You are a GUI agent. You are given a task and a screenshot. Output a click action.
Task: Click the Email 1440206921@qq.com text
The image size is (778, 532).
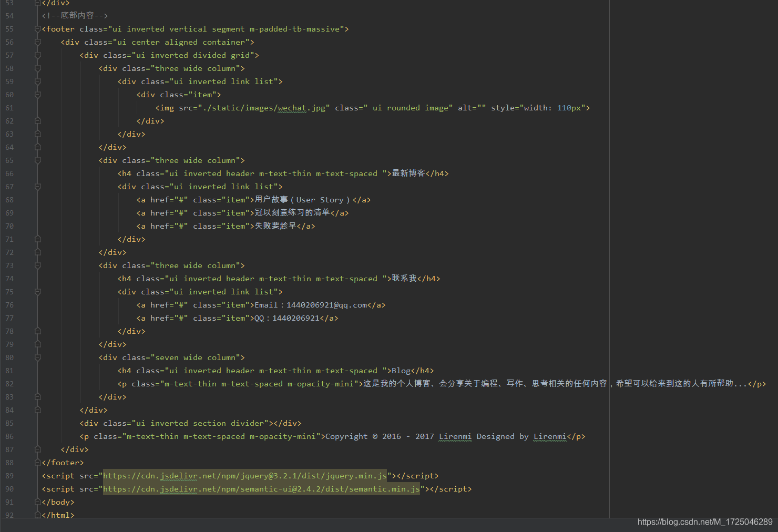311,305
